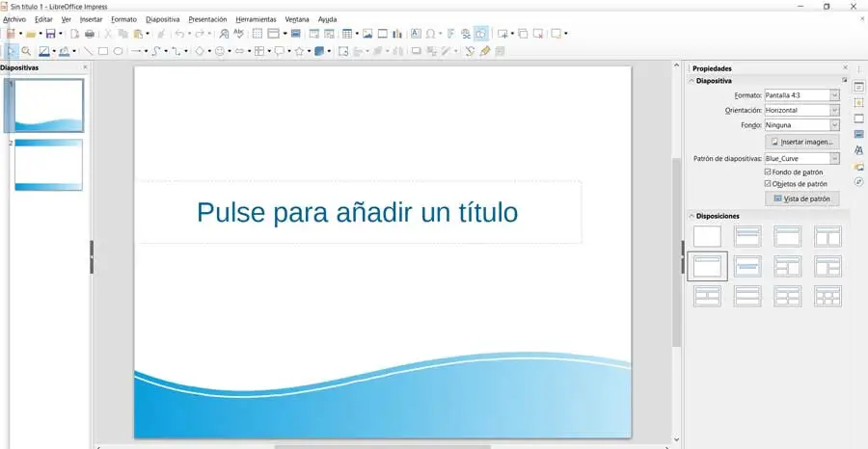Open the table icon's dropdown arrow

point(357,34)
